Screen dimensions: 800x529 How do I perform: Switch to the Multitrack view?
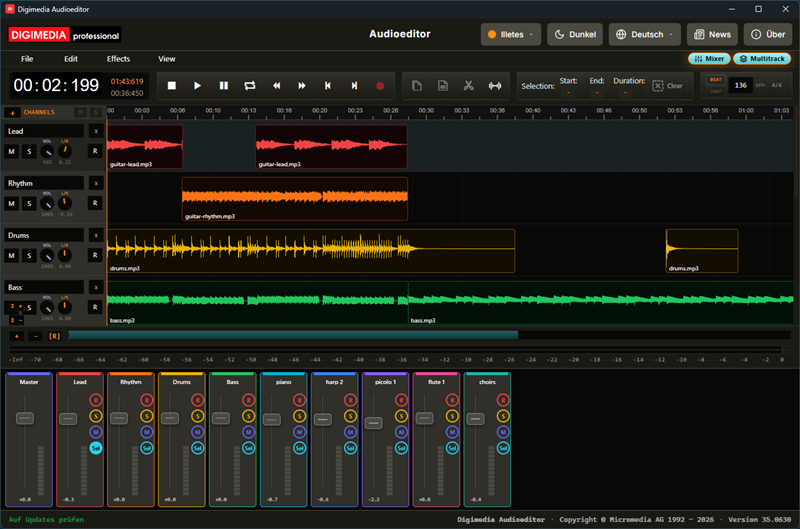762,59
